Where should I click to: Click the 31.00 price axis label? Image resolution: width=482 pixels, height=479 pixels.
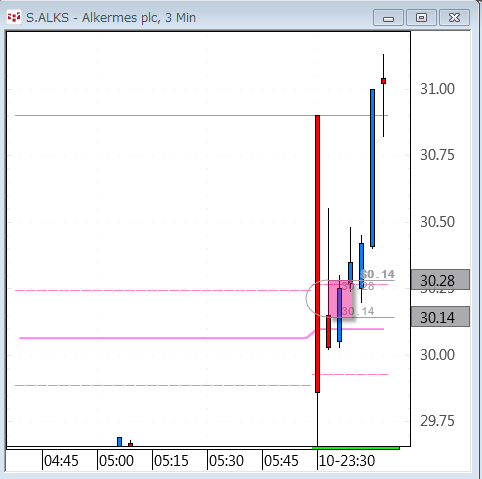[437, 89]
